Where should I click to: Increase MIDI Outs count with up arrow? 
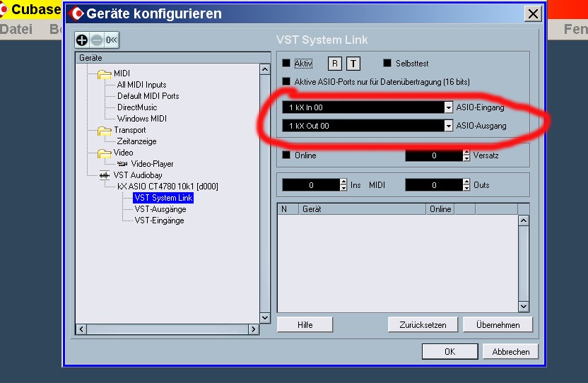(x=466, y=182)
